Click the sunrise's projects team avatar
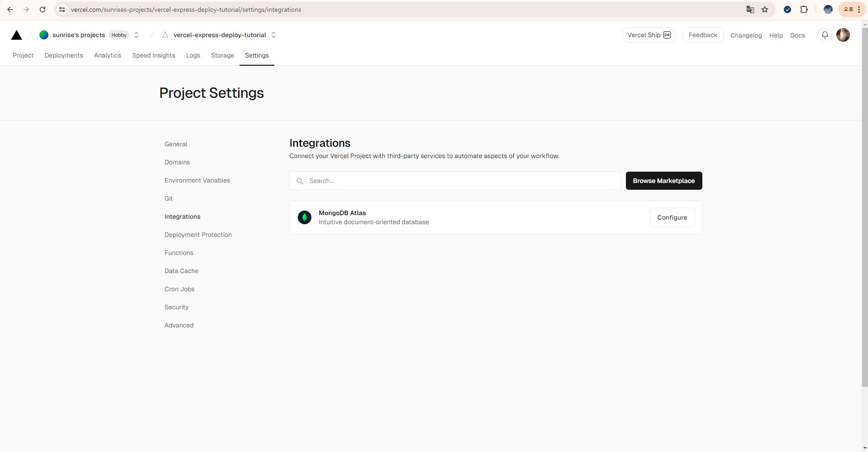The image size is (868, 452). [x=44, y=35]
